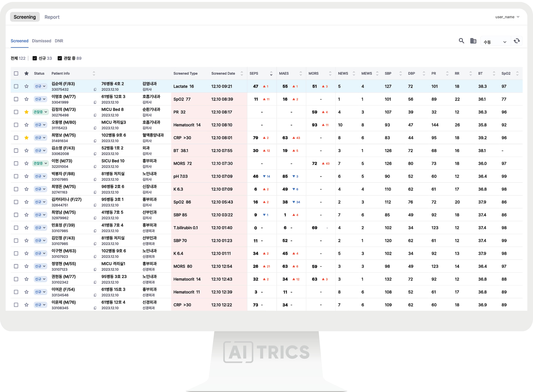Open the Report page
The width and height of the screenshot is (533, 392).
[52, 17]
